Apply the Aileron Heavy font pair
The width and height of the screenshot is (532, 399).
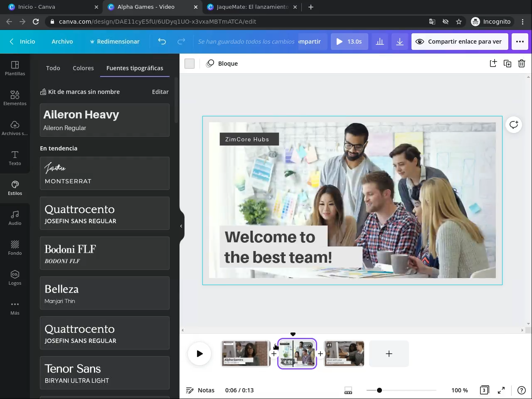tap(105, 120)
